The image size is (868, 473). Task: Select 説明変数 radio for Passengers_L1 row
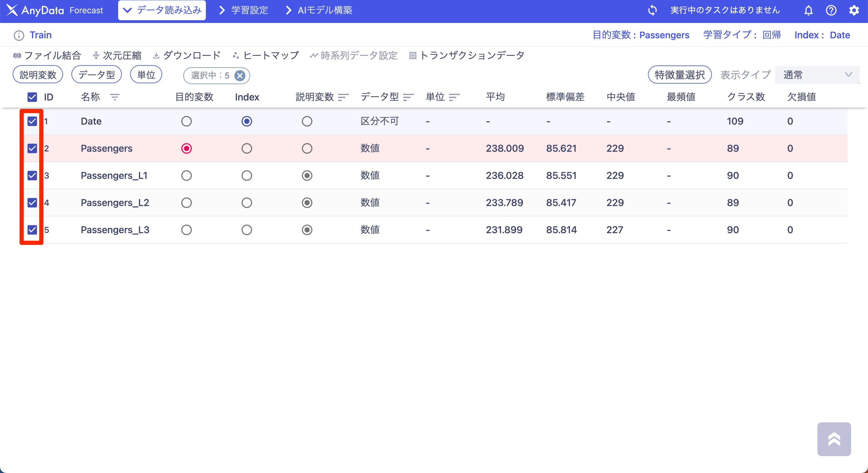(x=307, y=176)
